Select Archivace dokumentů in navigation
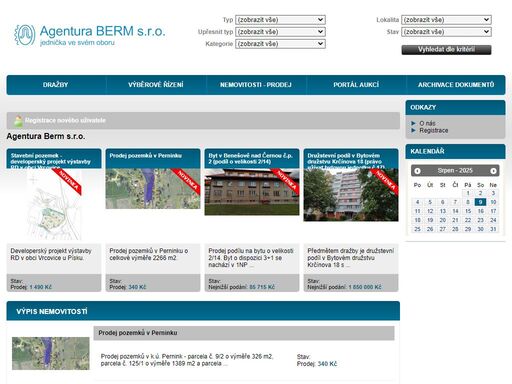The image size is (512, 384). pos(456,85)
